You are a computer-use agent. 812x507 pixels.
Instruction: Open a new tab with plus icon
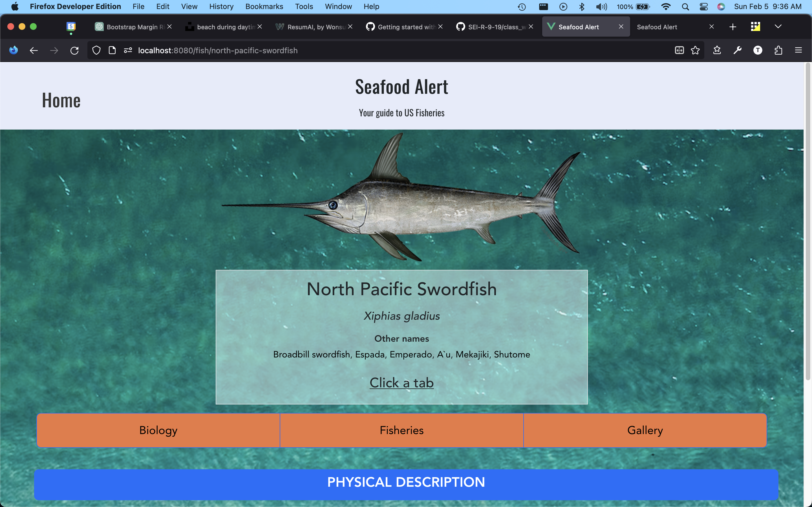(x=733, y=27)
